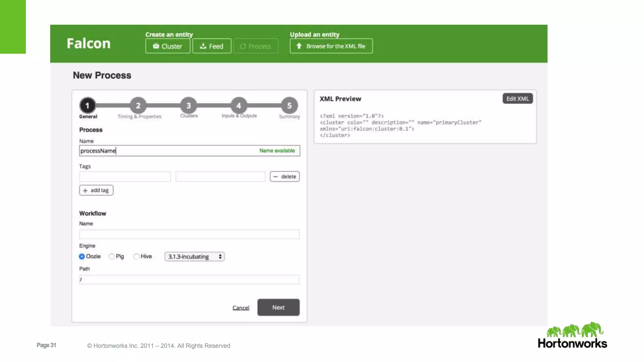Select the Oozie engine radio button
Viewport: 644px width, 362px height.
(82, 256)
